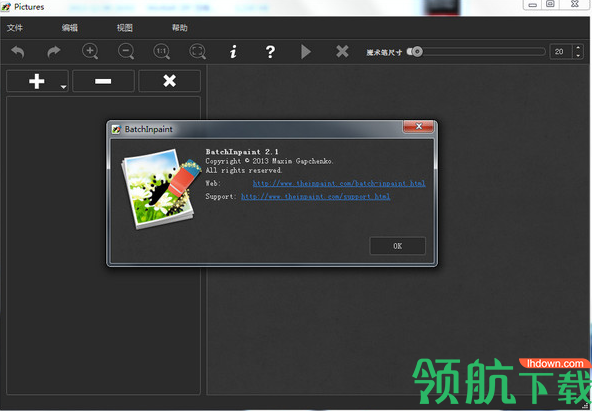Image resolution: width=592 pixels, height=411 pixels.
Task: Open the 编辑 menu
Action: click(70, 28)
